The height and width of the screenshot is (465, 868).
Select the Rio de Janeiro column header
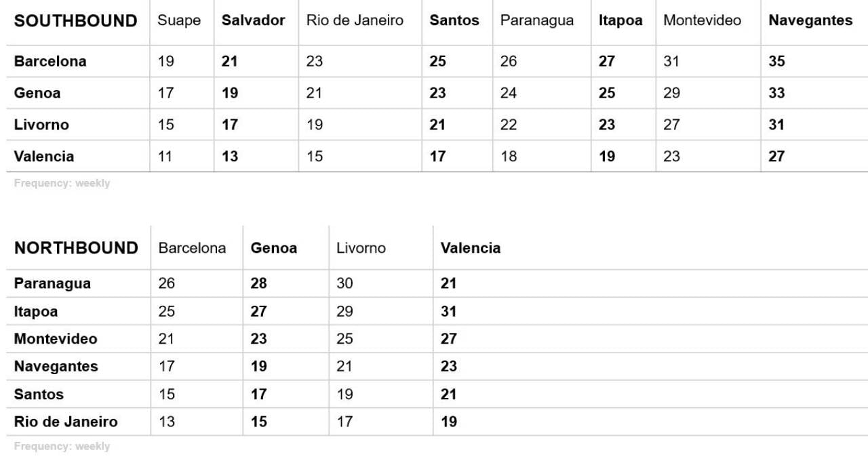pyautogui.click(x=355, y=20)
